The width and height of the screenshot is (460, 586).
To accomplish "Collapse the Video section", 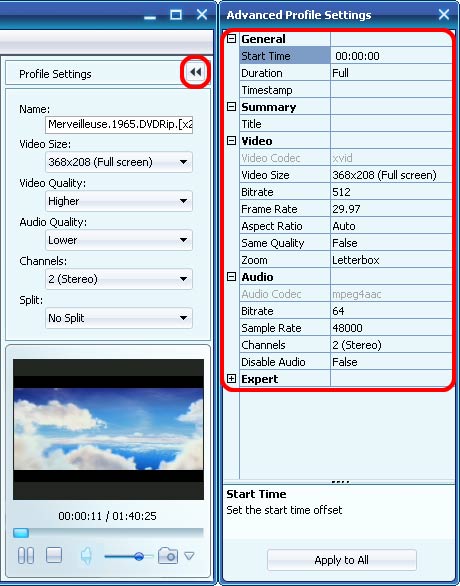I will 231,141.
